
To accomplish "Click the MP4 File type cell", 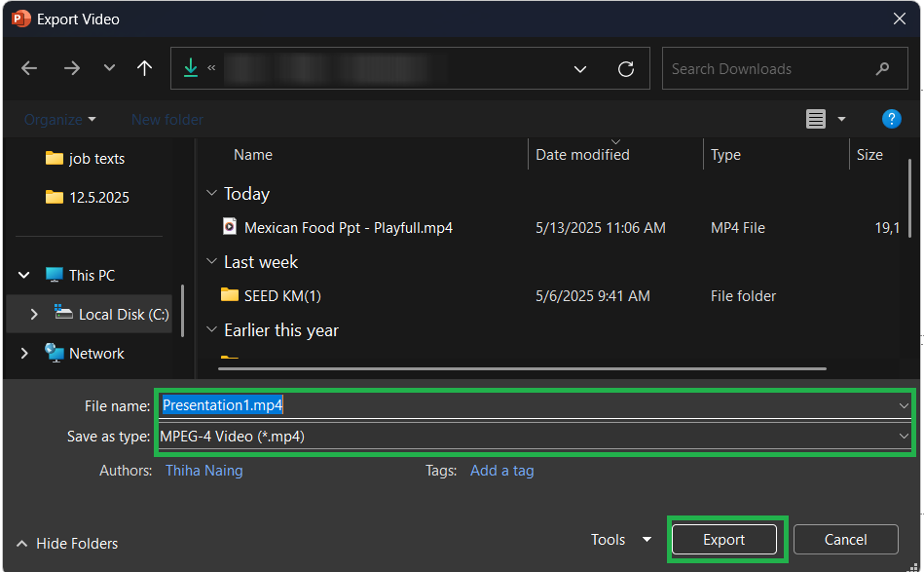I will pyautogui.click(x=738, y=228).
